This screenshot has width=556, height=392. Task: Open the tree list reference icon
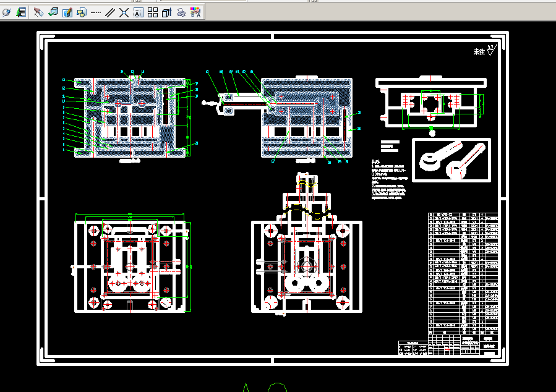(21, 13)
